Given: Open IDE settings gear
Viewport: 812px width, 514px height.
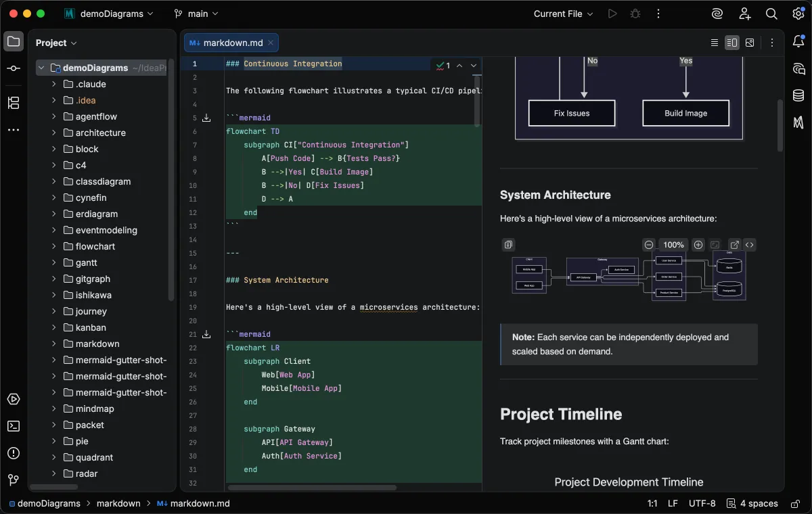Looking at the screenshot, I should tap(798, 14).
